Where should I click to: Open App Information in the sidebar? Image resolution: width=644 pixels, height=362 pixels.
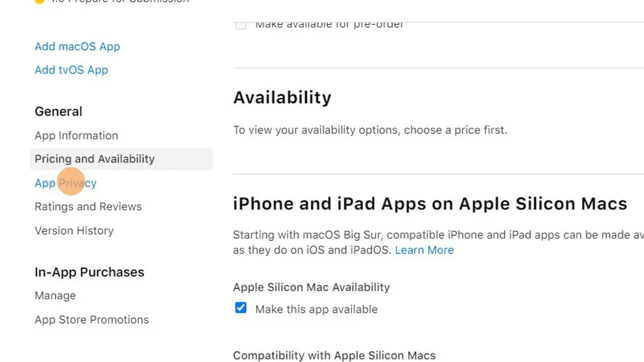(x=76, y=135)
